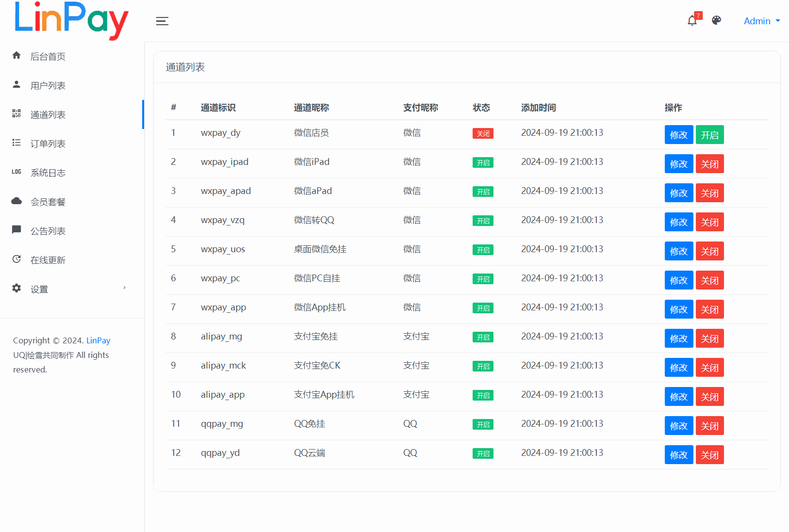Open the LinPay link in the footer

tap(98, 340)
